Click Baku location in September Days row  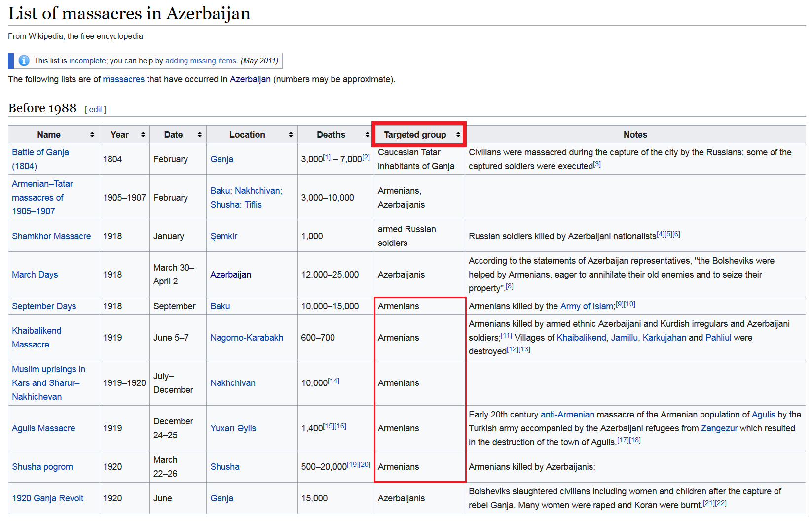click(220, 306)
